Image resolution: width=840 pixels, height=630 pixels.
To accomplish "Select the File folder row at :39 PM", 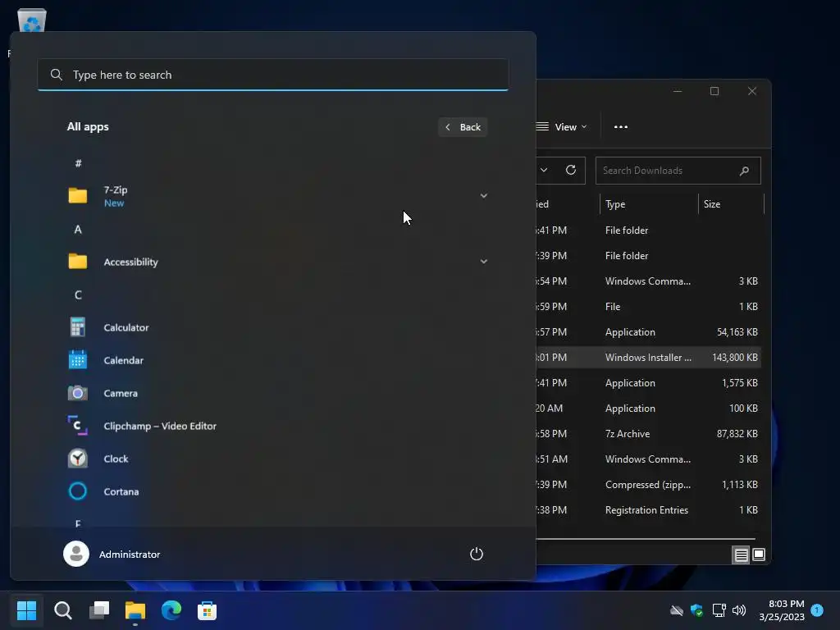I will point(648,256).
